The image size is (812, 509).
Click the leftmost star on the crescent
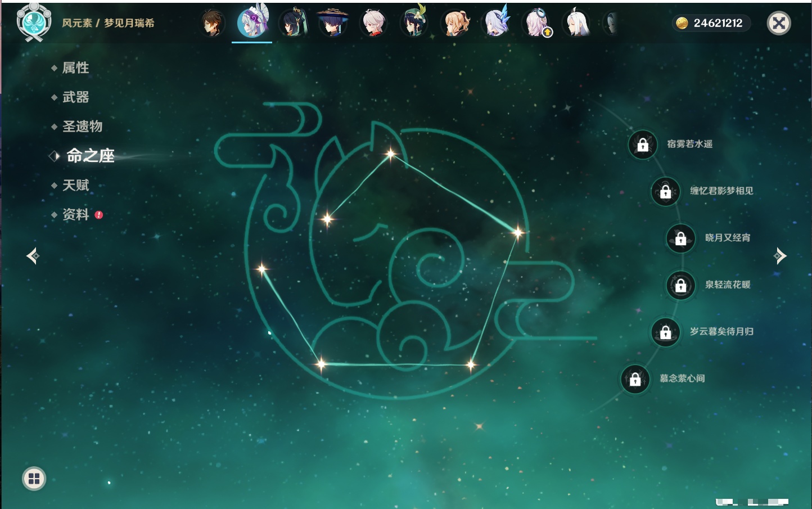pyautogui.click(x=261, y=269)
